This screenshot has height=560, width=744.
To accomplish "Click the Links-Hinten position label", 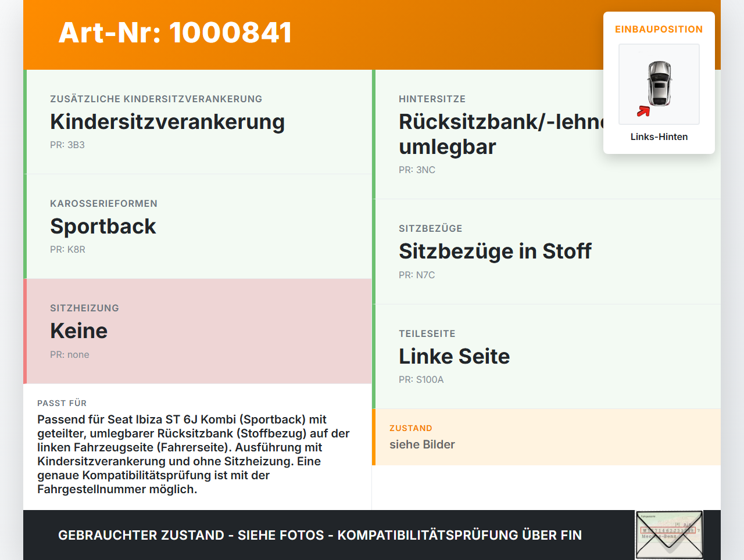I will click(659, 137).
